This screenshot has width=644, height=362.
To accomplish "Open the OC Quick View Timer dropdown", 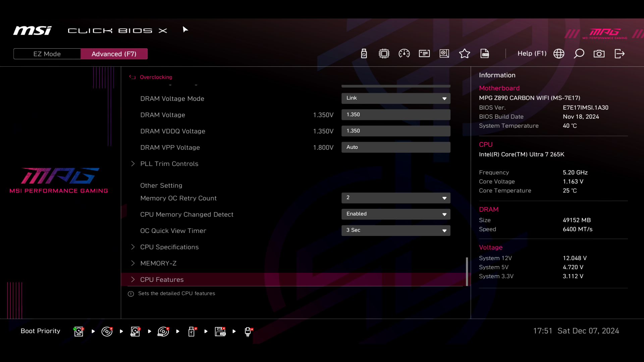I will coord(396,230).
